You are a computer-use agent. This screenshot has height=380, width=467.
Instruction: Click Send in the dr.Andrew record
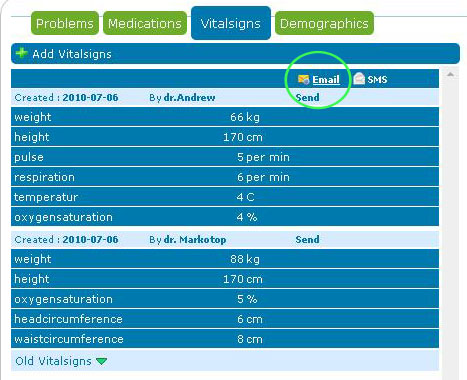coord(307,97)
